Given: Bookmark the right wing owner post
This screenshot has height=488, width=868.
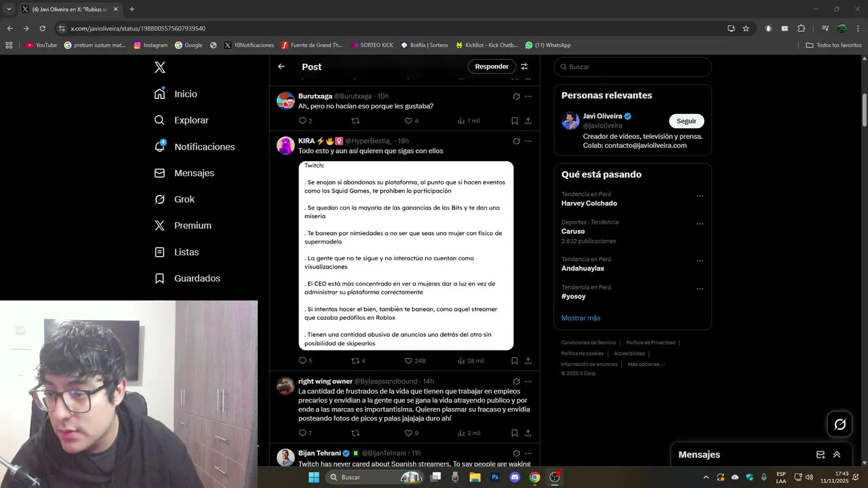Looking at the screenshot, I should point(515,432).
